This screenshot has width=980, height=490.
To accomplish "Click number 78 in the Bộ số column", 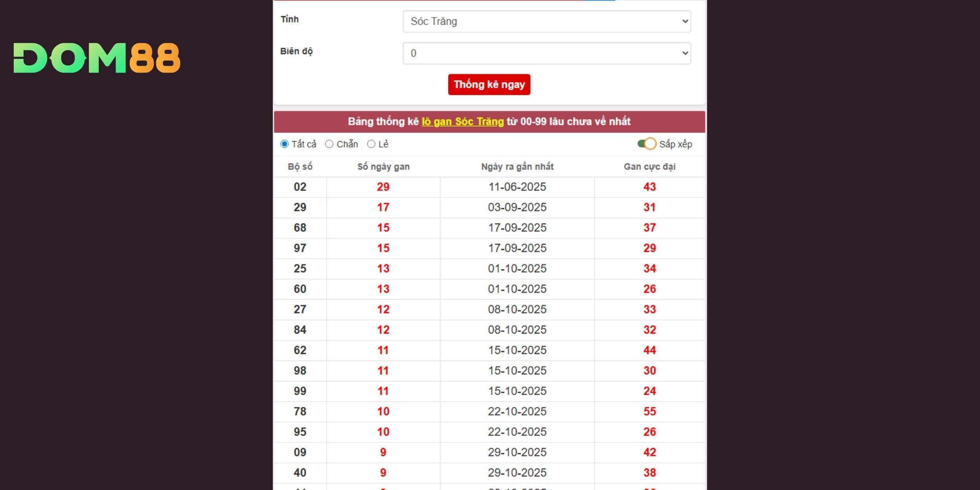I will click(x=300, y=411).
